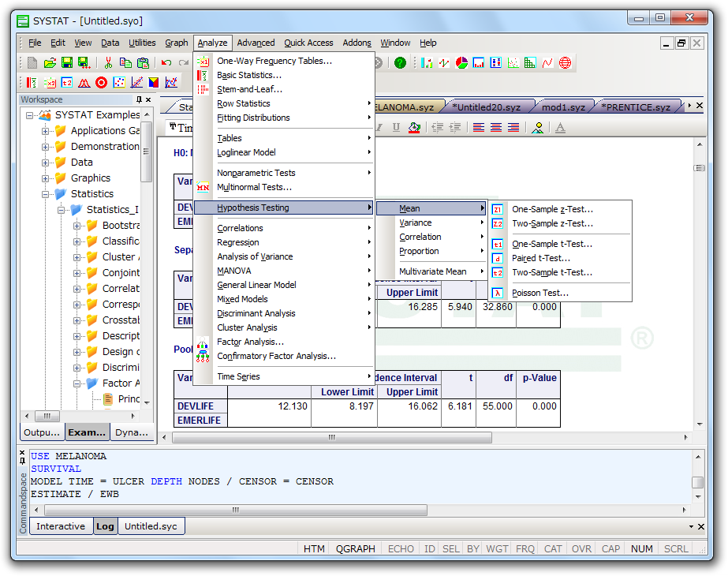728x576 pixels.
Task: Select Two-Sample t-Test menu entry
Action: pos(561,272)
